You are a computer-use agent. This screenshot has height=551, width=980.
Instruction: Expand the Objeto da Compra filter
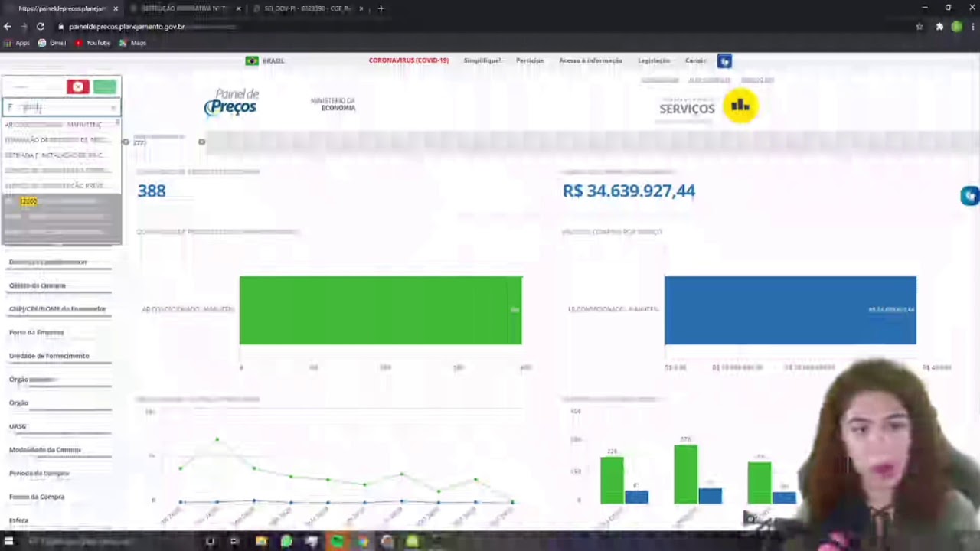click(x=60, y=286)
